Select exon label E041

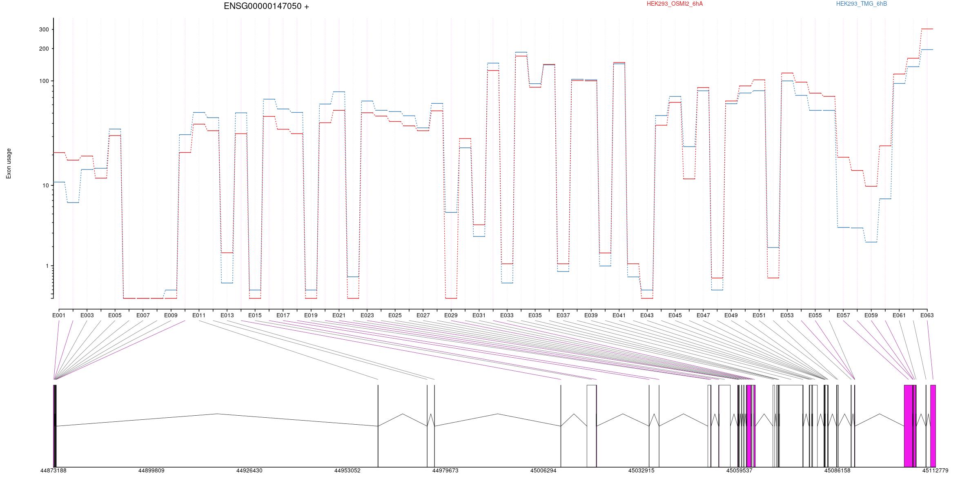coord(619,315)
